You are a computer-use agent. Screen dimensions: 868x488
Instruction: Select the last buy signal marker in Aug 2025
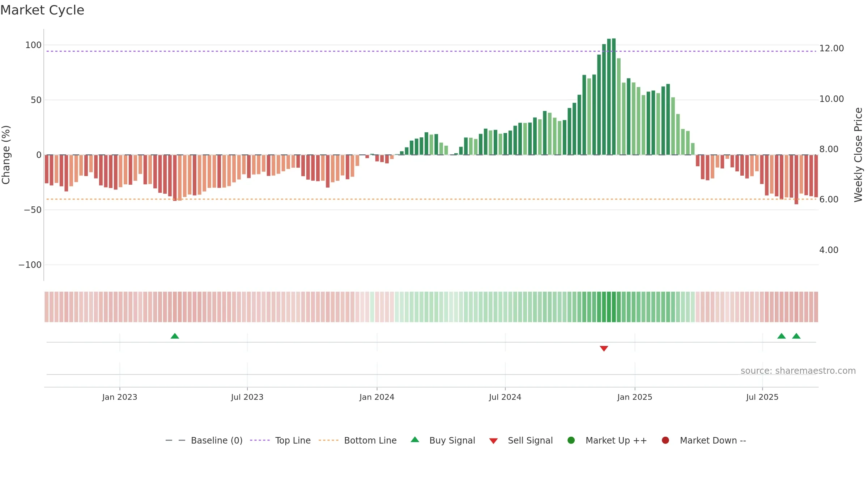796,336
